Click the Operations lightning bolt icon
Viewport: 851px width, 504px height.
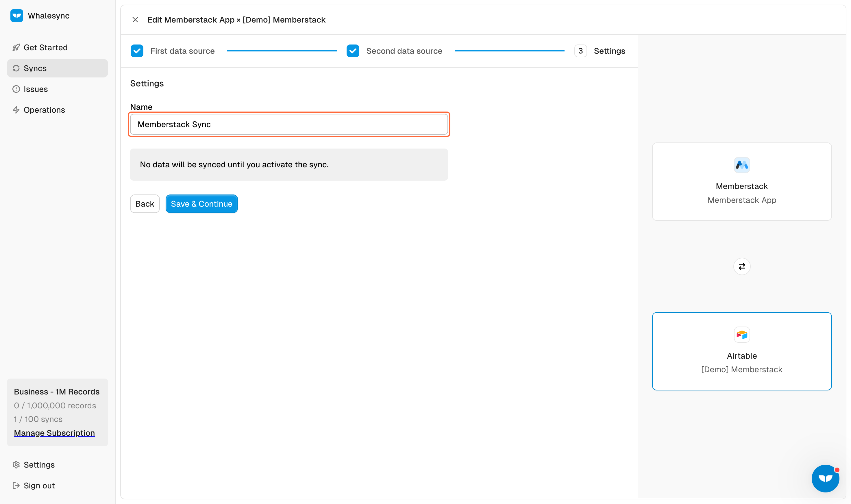[16, 110]
